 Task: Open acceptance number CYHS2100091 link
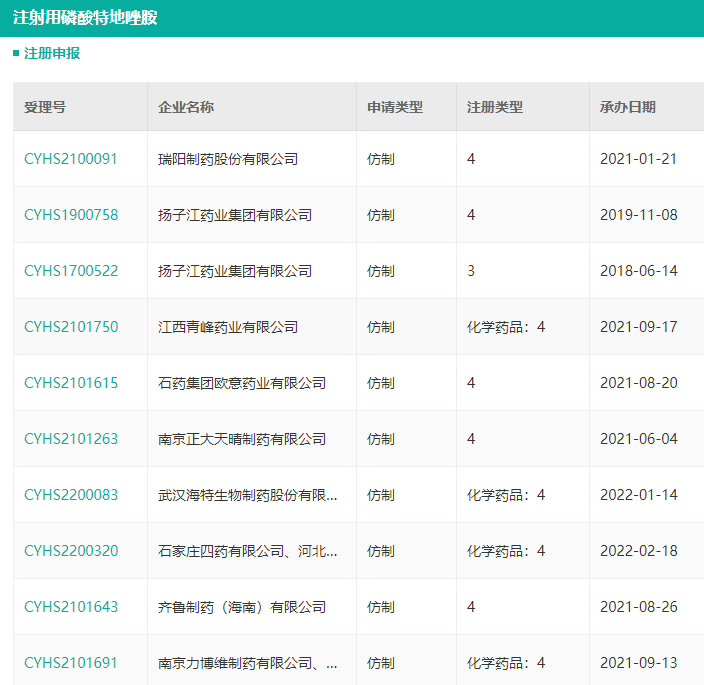pyautogui.click(x=70, y=159)
